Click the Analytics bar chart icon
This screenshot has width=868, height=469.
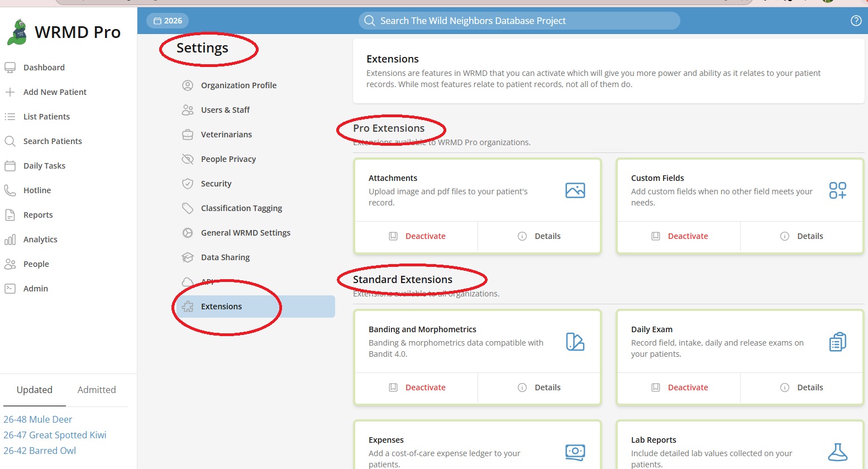coord(10,240)
